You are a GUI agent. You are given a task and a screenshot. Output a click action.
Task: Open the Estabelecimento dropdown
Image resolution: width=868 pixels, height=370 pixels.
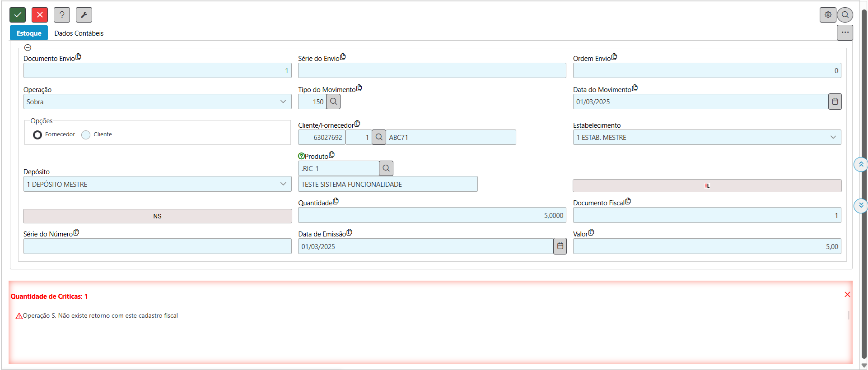tap(707, 137)
